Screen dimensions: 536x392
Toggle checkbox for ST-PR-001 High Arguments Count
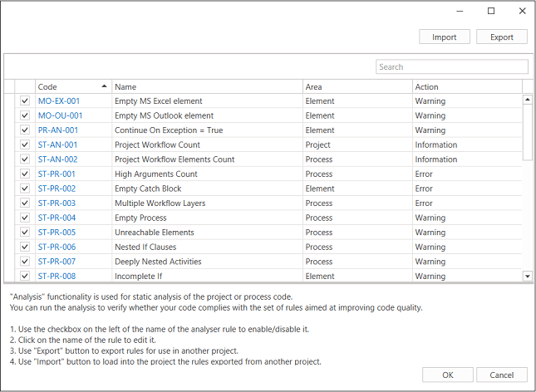click(x=25, y=174)
